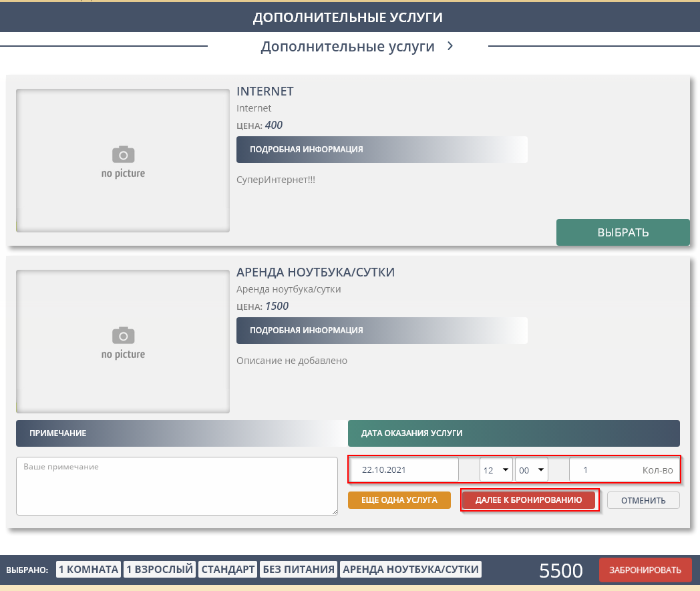Click the date field with 22.10.2021
Image resolution: width=700 pixels, height=591 pixels.
[404, 470]
